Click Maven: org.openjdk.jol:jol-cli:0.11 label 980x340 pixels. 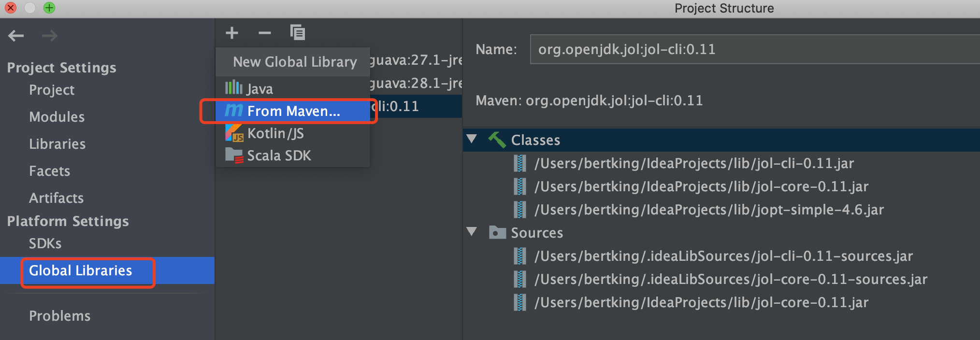589,100
